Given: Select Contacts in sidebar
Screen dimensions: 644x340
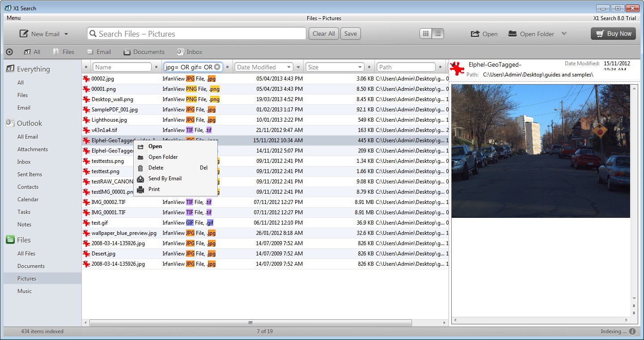Looking at the screenshot, I should pyautogui.click(x=28, y=187).
